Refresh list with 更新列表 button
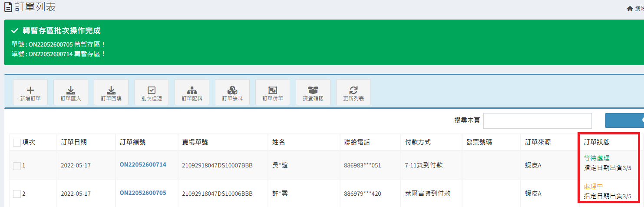Screen dimensions: 644x207 coord(353,92)
